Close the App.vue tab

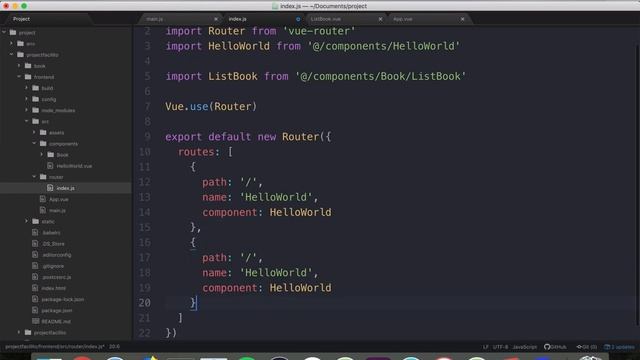coord(462,19)
